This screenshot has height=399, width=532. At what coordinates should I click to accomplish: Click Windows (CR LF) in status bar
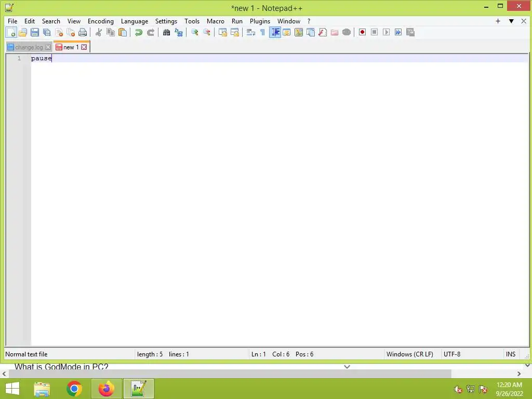click(x=410, y=354)
